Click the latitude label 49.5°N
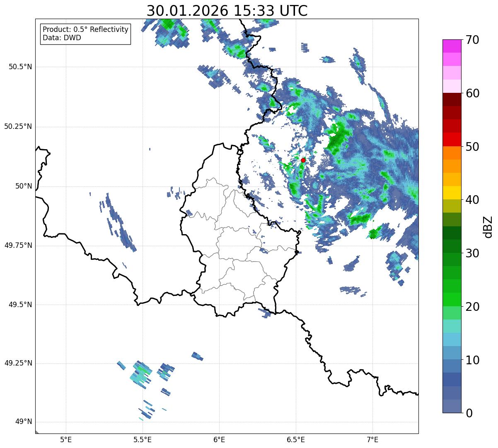Screen dimensions: 498x448 [20, 305]
